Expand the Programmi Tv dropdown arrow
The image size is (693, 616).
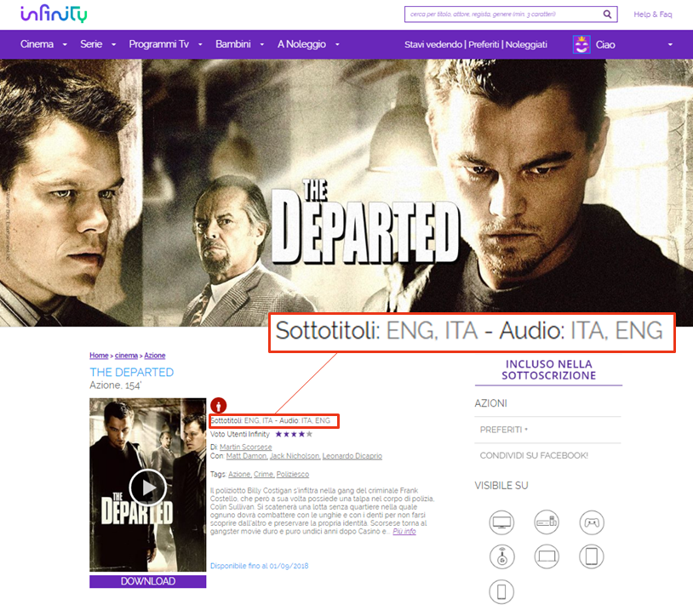point(200,44)
